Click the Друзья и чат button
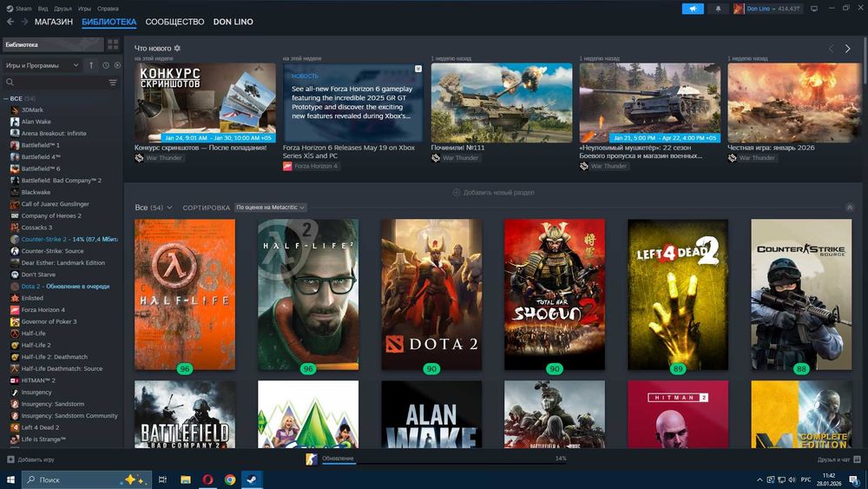 coord(838,459)
